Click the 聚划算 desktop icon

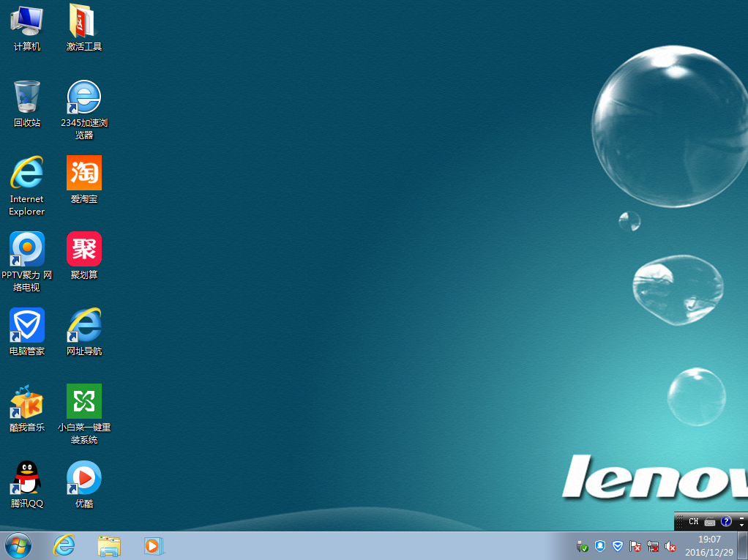tap(84, 255)
